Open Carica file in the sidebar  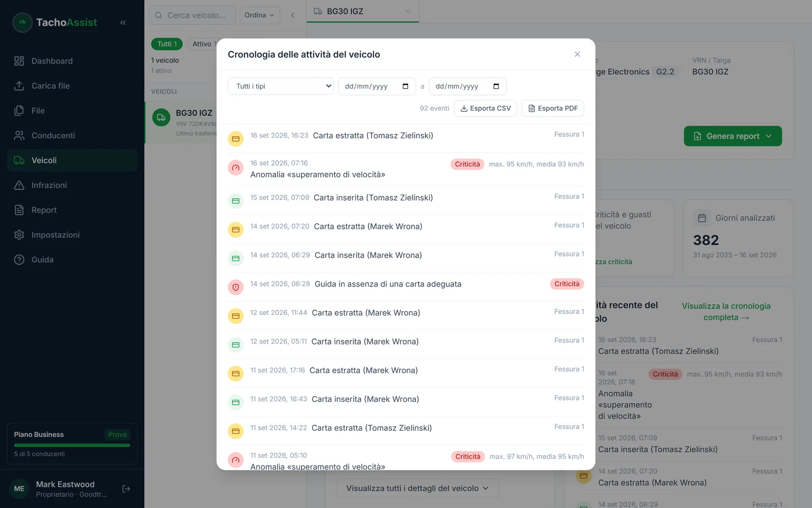click(x=72, y=86)
